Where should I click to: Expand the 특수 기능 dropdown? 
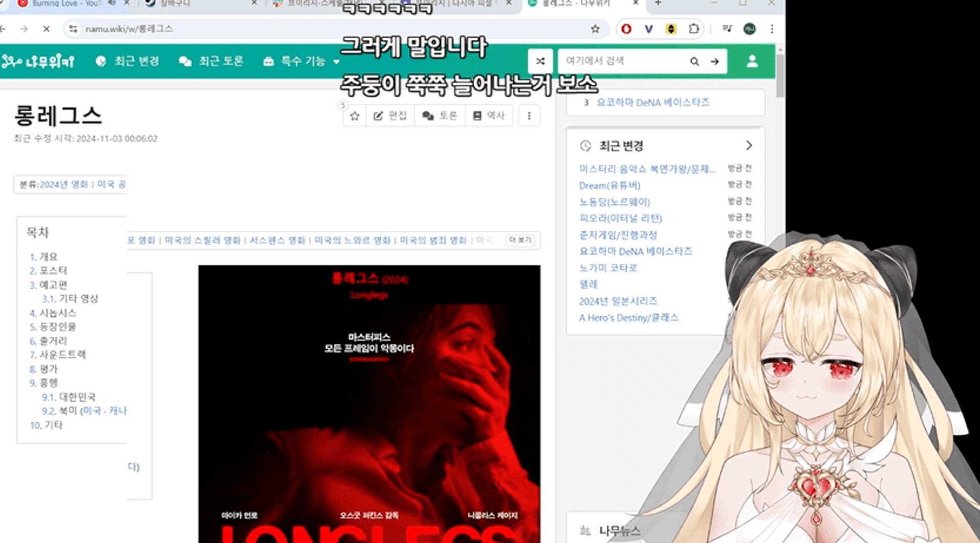302,61
